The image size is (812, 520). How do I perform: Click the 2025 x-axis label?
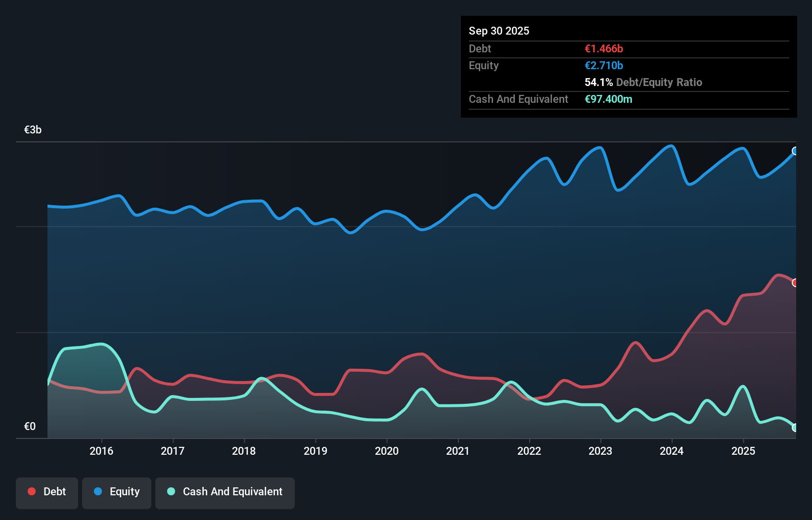pyautogui.click(x=743, y=451)
